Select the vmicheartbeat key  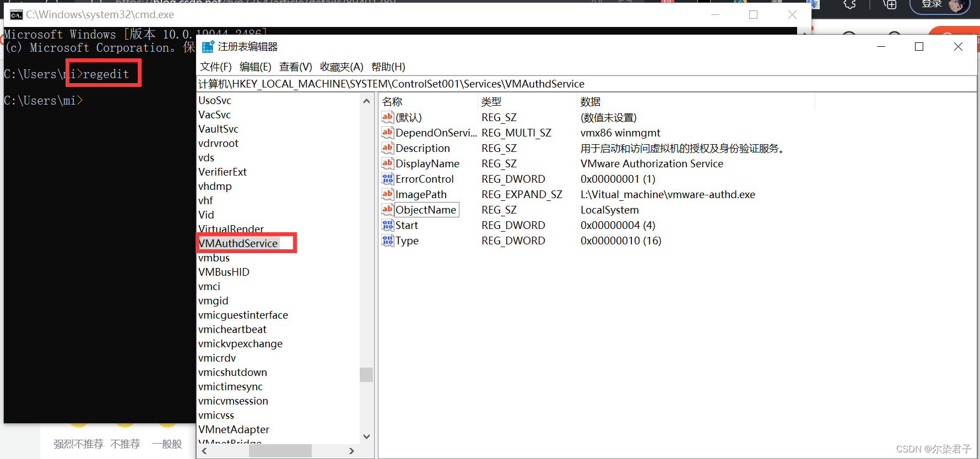point(232,329)
